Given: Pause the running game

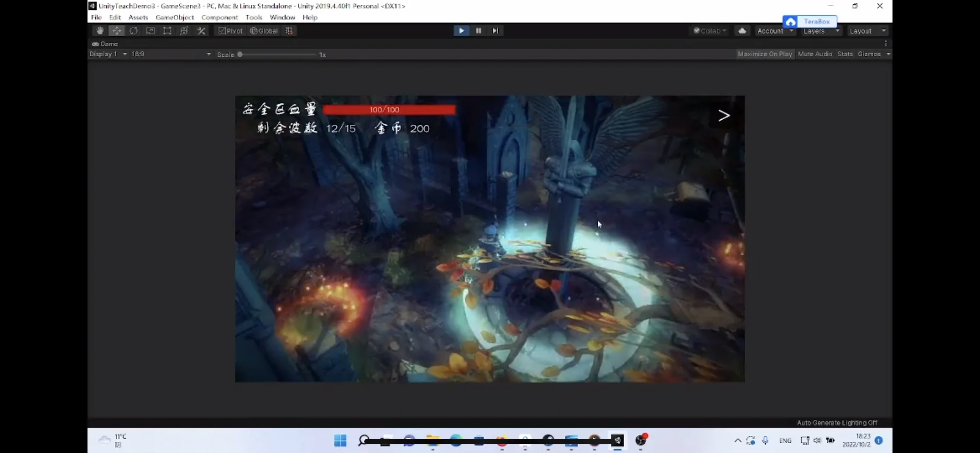Looking at the screenshot, I should click(x=479, y=31).
